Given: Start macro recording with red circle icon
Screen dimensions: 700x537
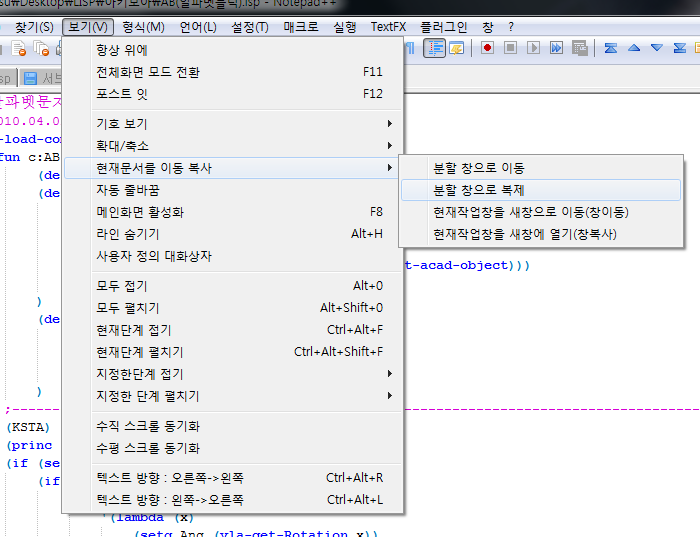Looking at the screenshot, I should (487, 48).
